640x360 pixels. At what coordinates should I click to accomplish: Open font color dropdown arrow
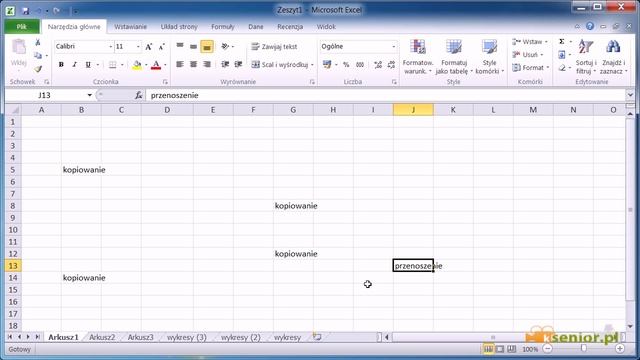[165, 65]
